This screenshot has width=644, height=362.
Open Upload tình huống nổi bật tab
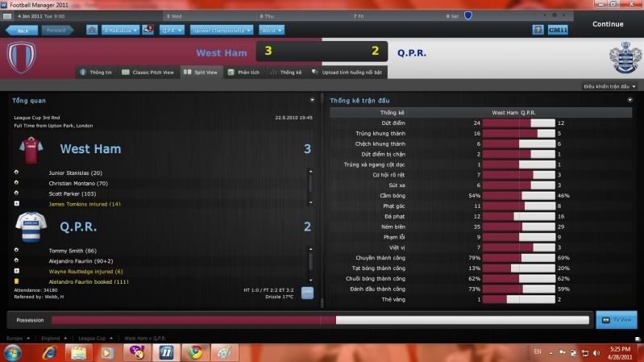tap(347, 73)
